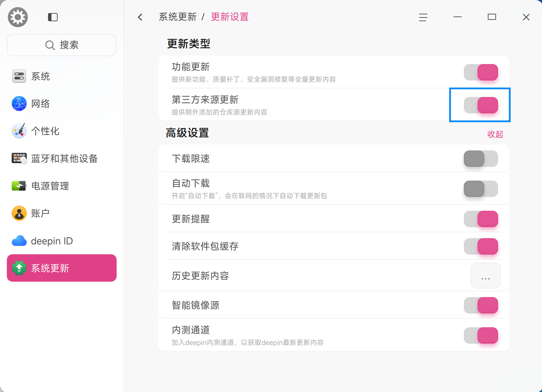
Task: Select the highlighted 系统更新 entry
Action: (x=62, y=268)
